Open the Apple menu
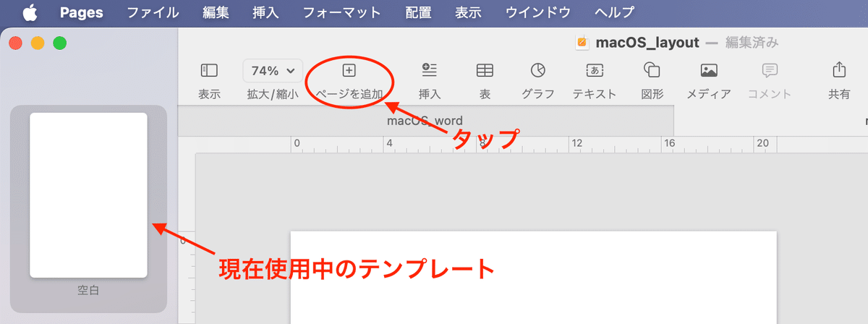This screenshot has width=868, height=324. pos(30,12)
